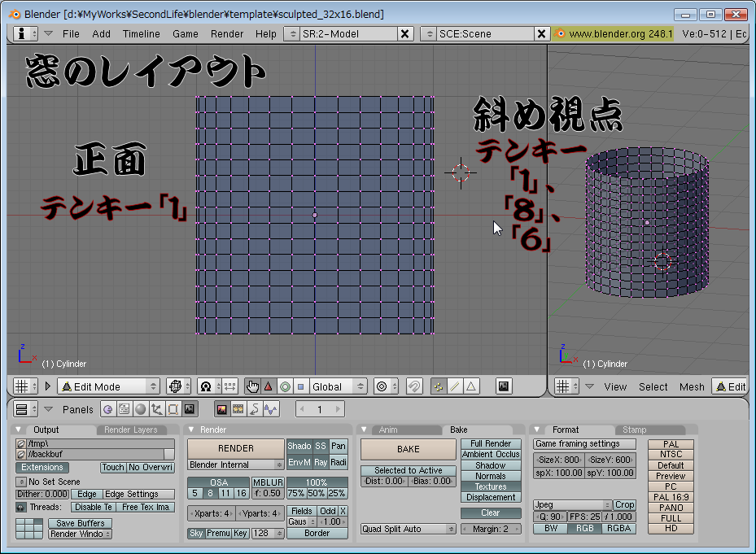Open the proportional edit falloff icon
The image size is (756, 554).
pyautogui.click(x=386, y=386)
